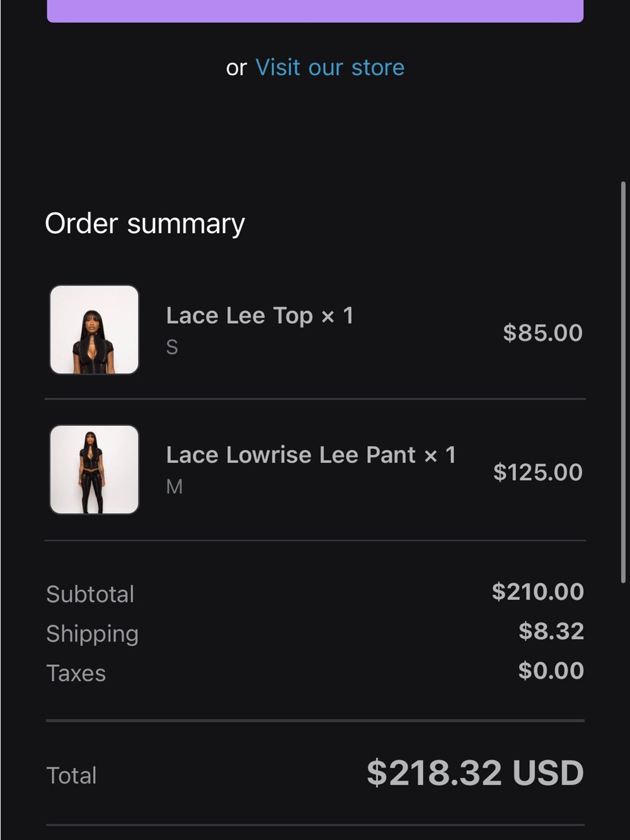Screen dimensions: 630x840
Task: Tap the purple button at top
Action: 315,11
